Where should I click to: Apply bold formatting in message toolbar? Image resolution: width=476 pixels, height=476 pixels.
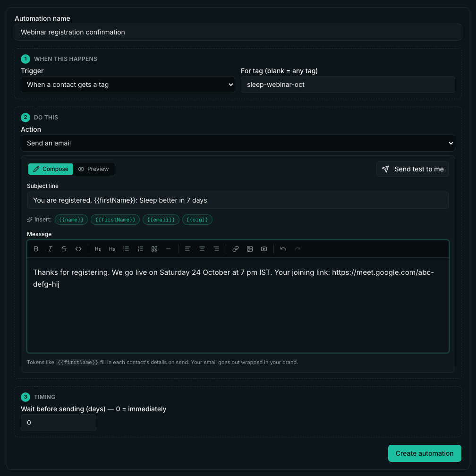point(36,249)
